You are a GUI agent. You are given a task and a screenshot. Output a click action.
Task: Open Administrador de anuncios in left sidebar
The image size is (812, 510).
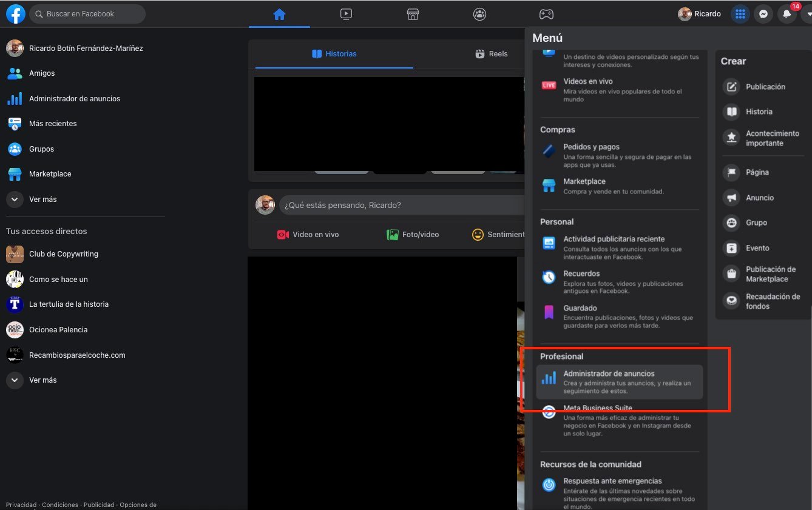click(85, 99)
